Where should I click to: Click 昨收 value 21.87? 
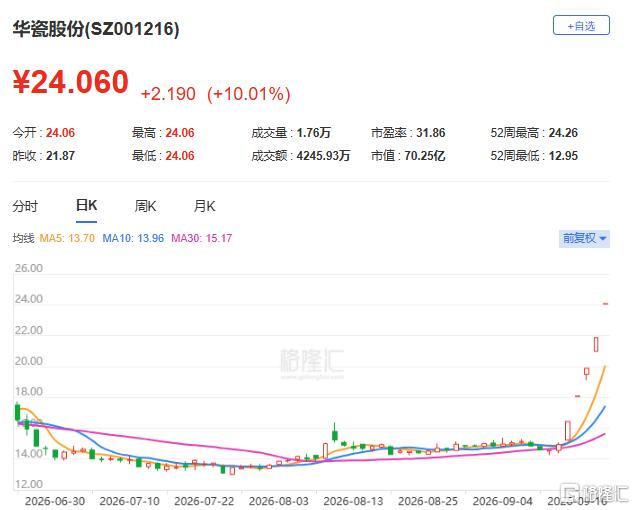[60, 156]
